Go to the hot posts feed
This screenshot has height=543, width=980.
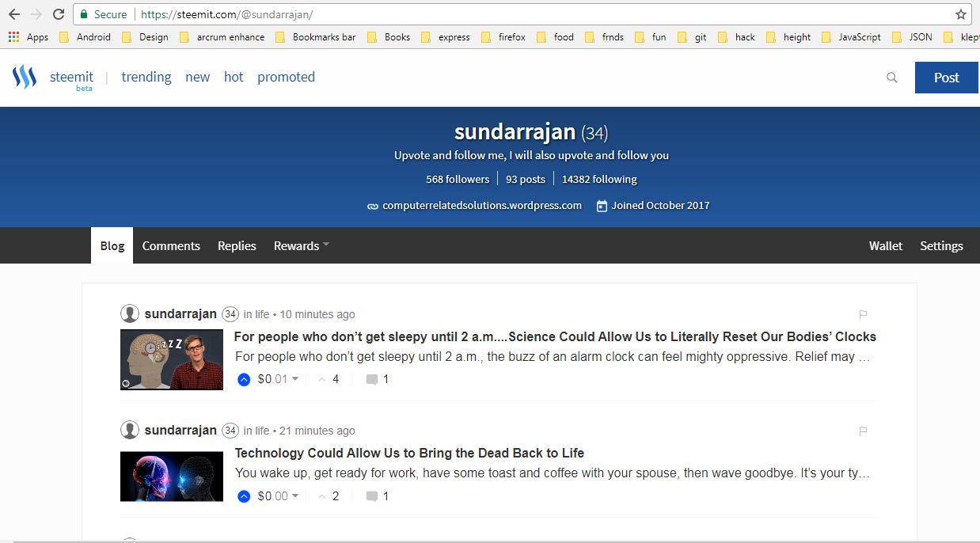[x=234, y=77]
